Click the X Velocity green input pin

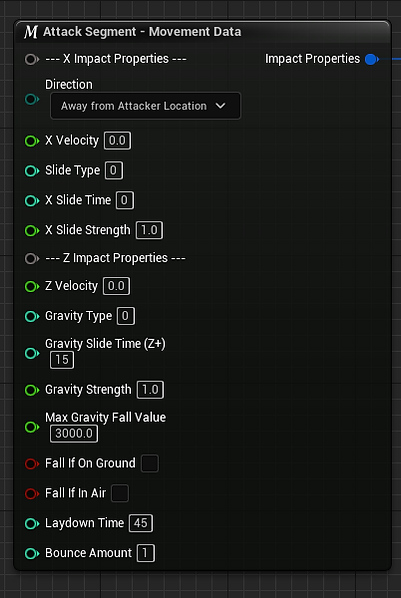coord(32,141)
